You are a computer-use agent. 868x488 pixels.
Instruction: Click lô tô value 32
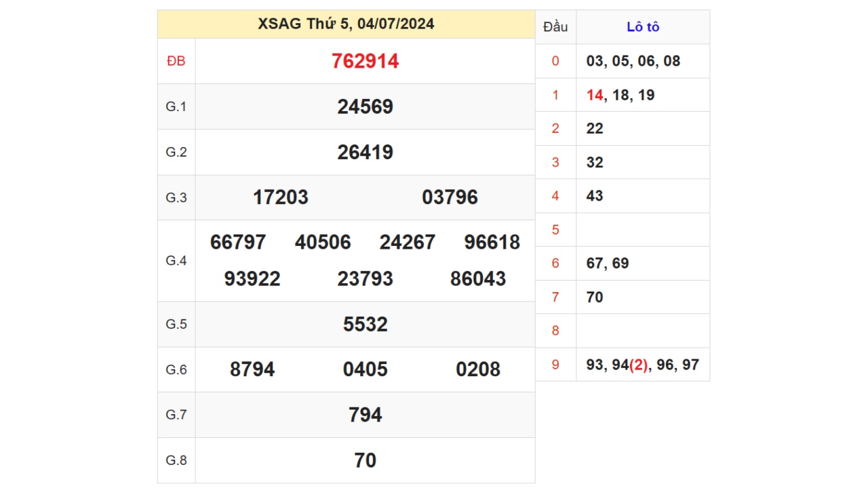click(x=595, y=163)
